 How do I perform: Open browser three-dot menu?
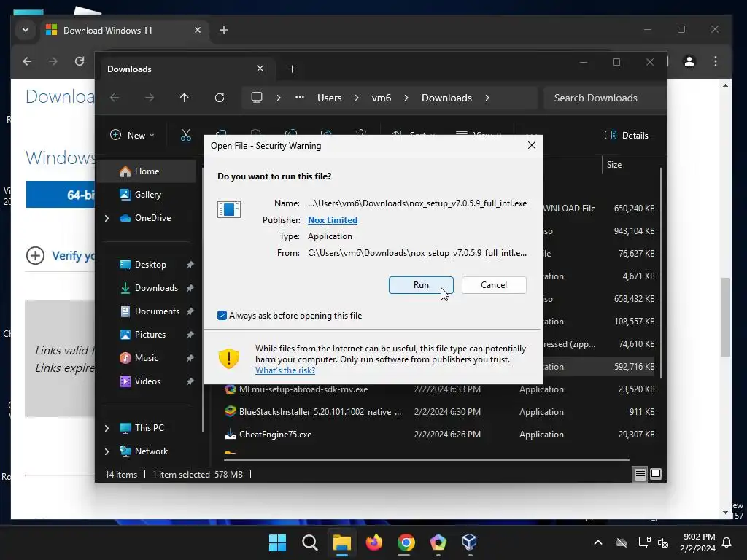pos(716,61)
